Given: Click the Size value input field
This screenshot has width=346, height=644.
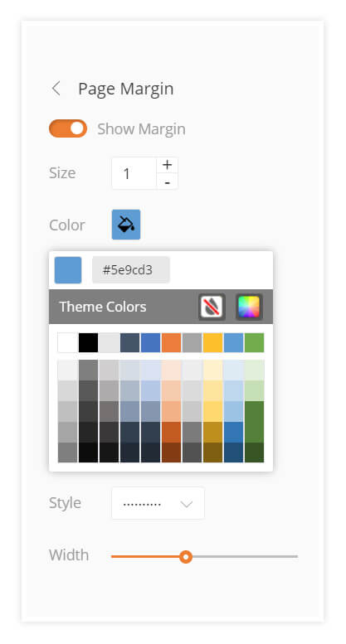Looking at the screenshot, I should coord(134,173).
